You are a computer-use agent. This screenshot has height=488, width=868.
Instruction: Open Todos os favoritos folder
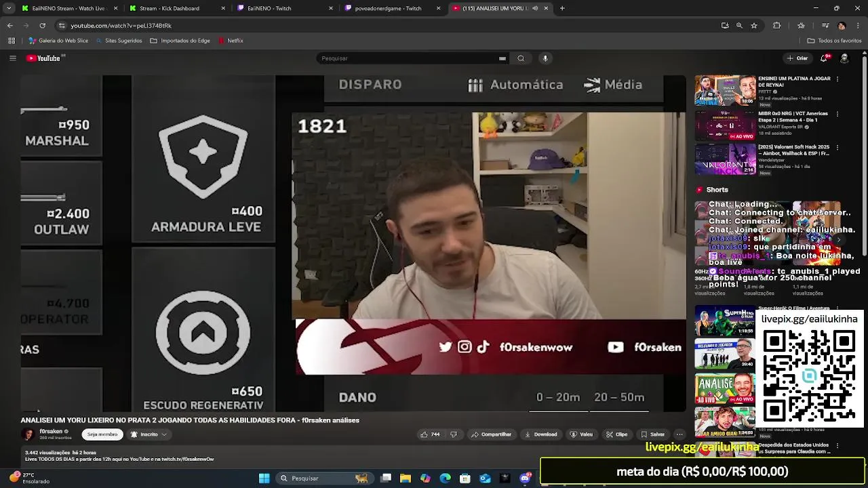(x=835, y=41)
